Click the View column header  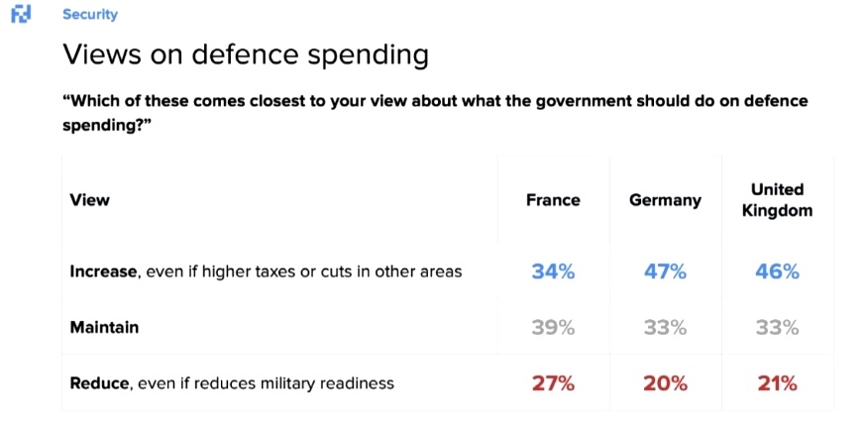pos(89,200)
